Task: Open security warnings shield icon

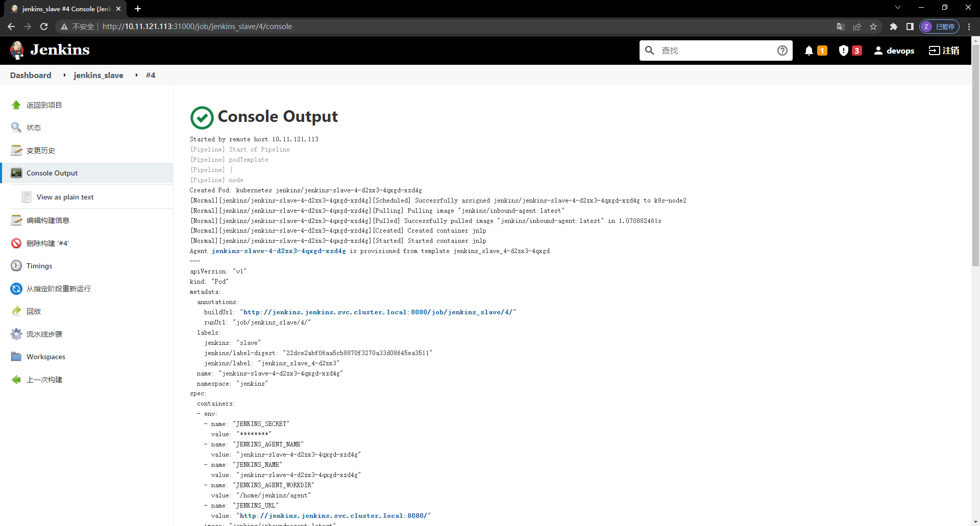Action: 843,51
